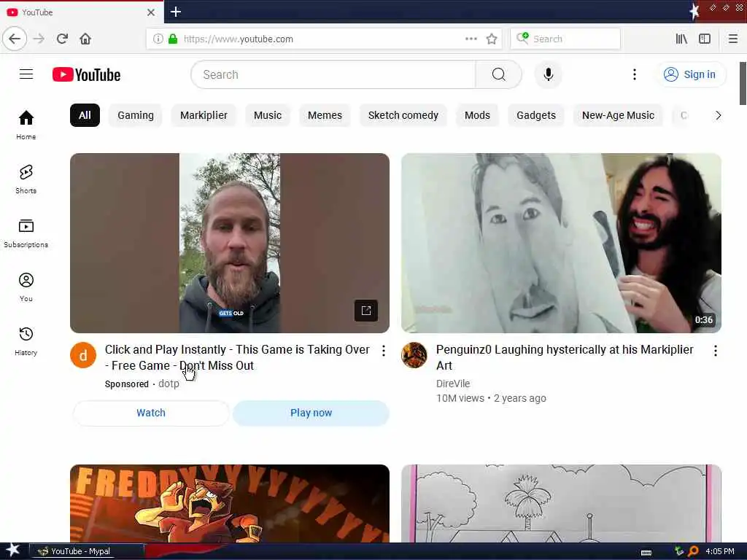The image size is (747, 560).
Task: Open the You section in the sidebar
Action: coord(26,287)
